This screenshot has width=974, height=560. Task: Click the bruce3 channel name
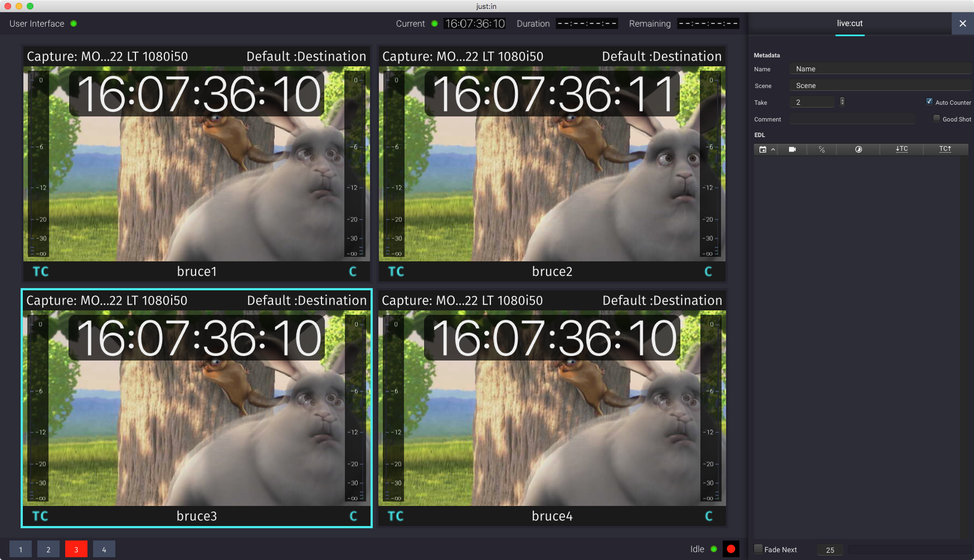coord(197,516)
